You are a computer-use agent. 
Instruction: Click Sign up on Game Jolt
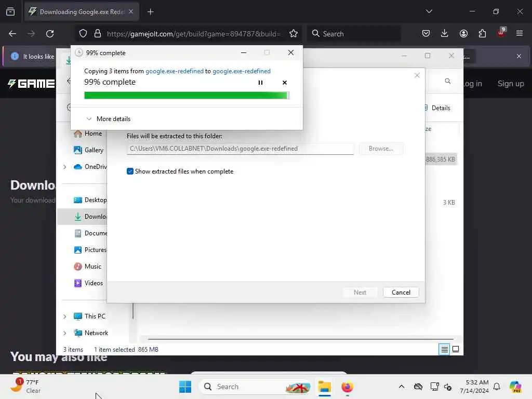click(511, 84)
